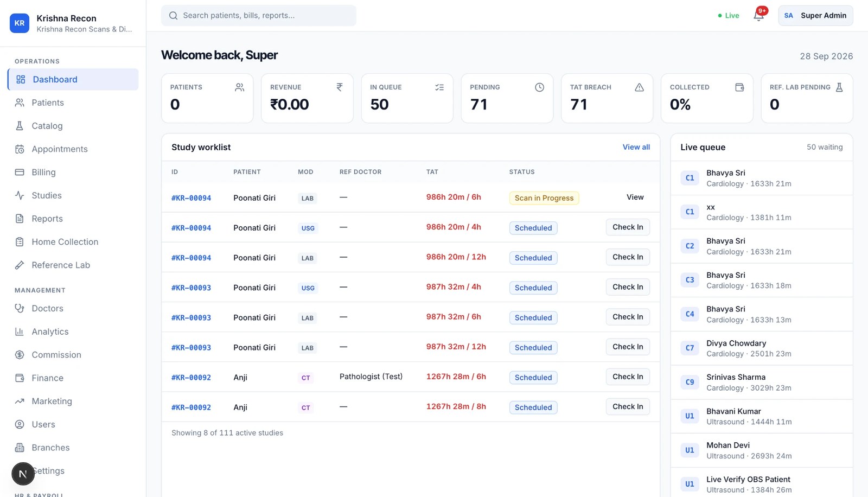The height and width of the screenshot is (497, 868).
Task: Click the KR logo badge
Action: click(20, 23)
